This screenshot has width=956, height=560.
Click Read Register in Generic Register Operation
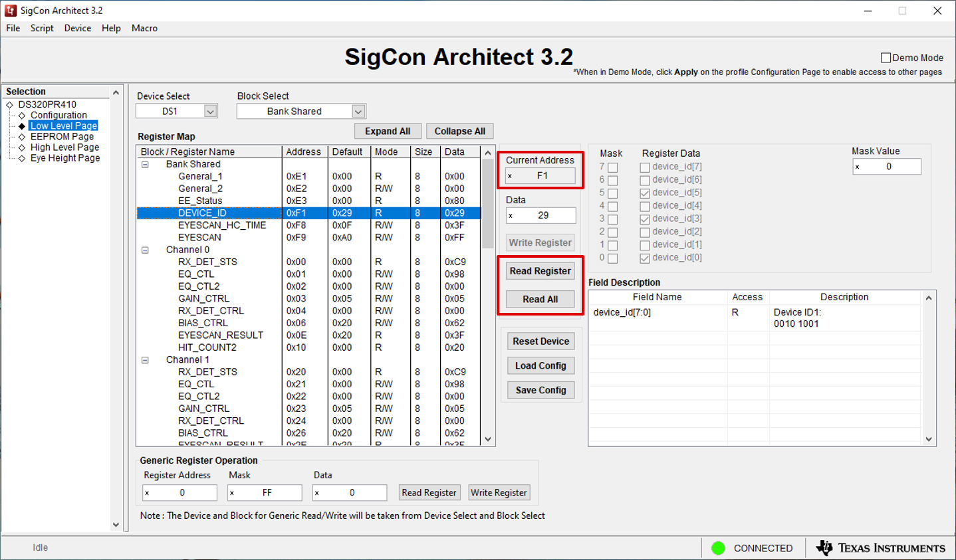429,493
